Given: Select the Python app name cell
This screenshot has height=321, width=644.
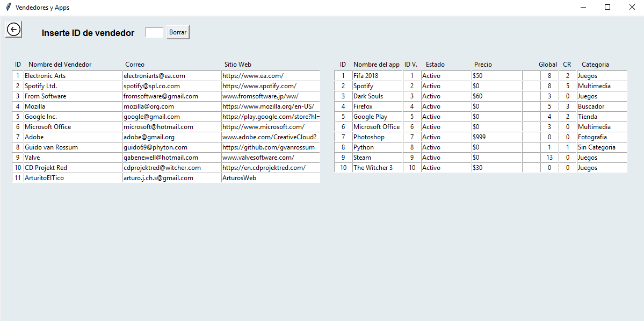Looking at the screenshot, I should (x=378, y=147).
